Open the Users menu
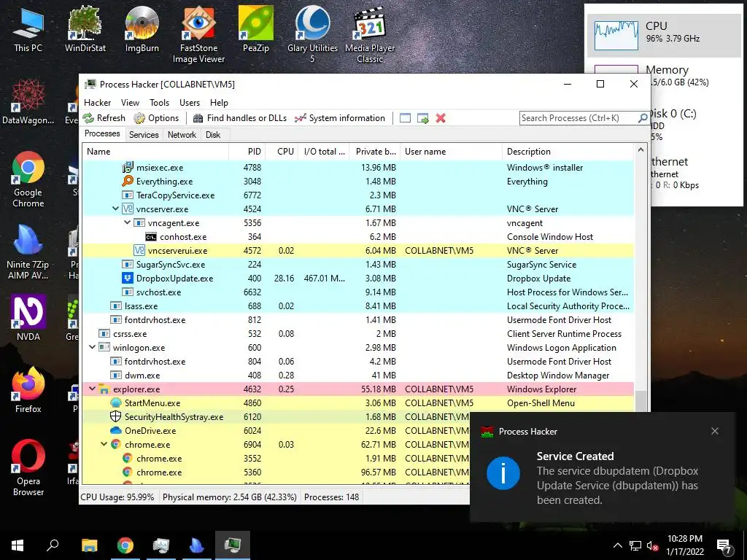This screenshot has width=747, height=560. click(x=190, y=103)
